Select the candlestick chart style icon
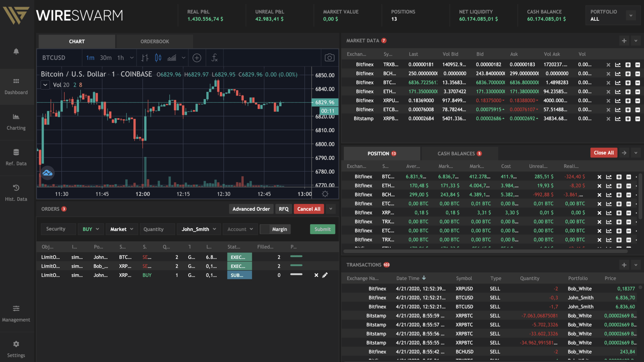Viewport: 644px width, 362px height. coord(158,58)
